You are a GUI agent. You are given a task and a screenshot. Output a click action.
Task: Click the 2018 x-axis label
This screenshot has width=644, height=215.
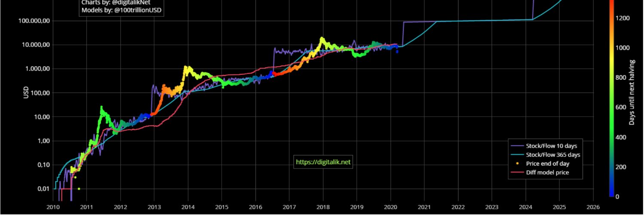point(323,208)
